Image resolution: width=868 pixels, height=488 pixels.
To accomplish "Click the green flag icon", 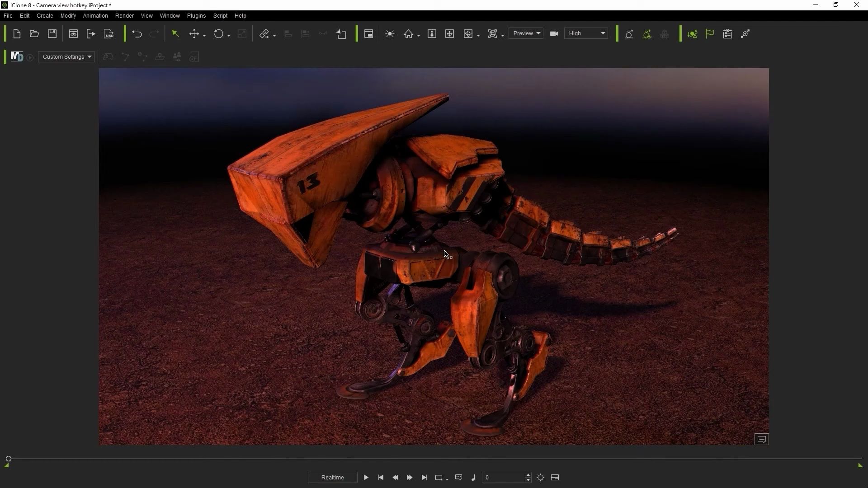I will (710, 34).
